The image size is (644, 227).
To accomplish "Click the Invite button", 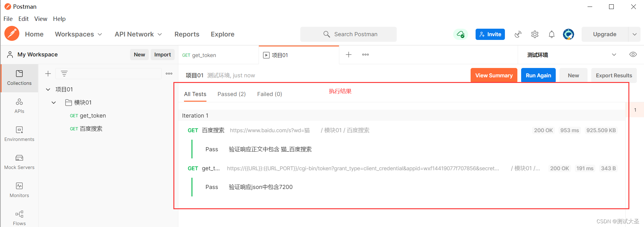I will (490, 34).
